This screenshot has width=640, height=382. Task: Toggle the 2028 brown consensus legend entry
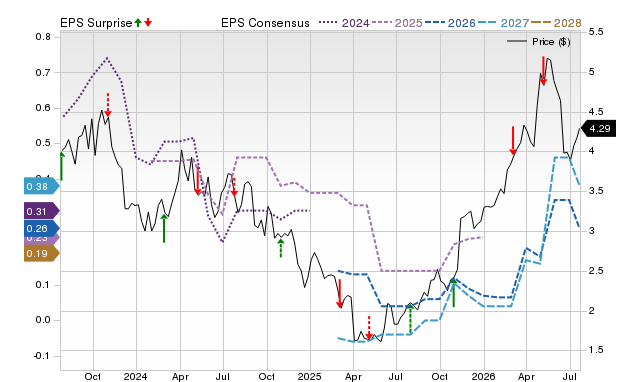click(x=556, y=23)
